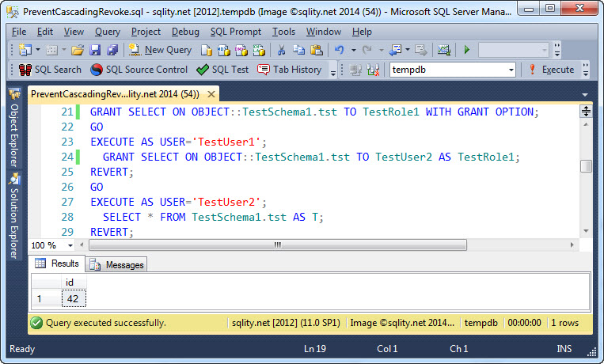Click the New Query toolbar button
Viewport: 604px width, 364px height.
pyautogui.click(x=160, y=50)
